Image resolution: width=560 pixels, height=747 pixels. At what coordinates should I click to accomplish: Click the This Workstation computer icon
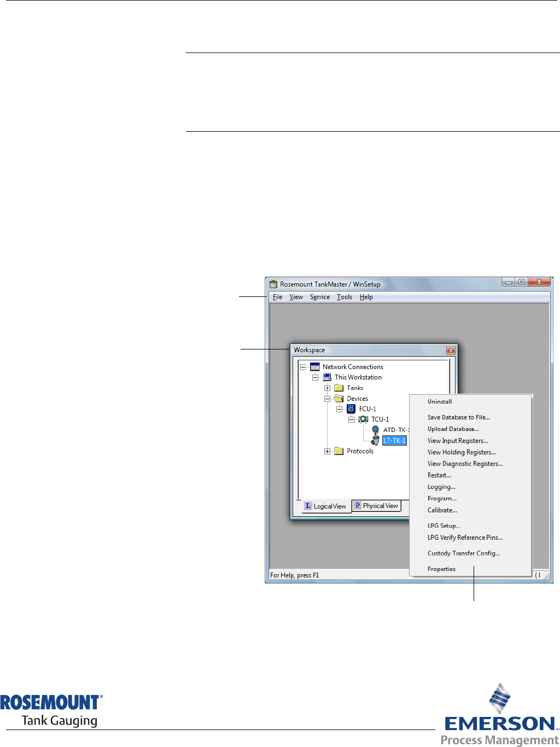pyautogui.click(x=327, y=377)
